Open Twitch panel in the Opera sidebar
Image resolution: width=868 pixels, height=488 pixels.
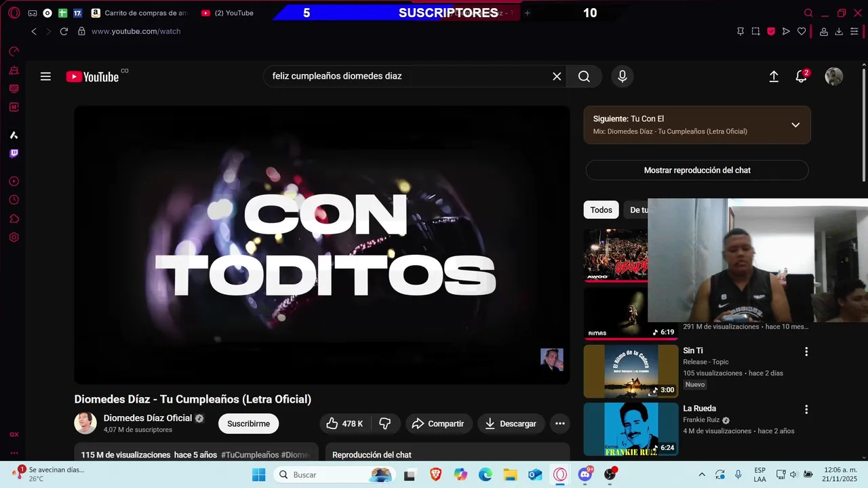coord(14,154)
